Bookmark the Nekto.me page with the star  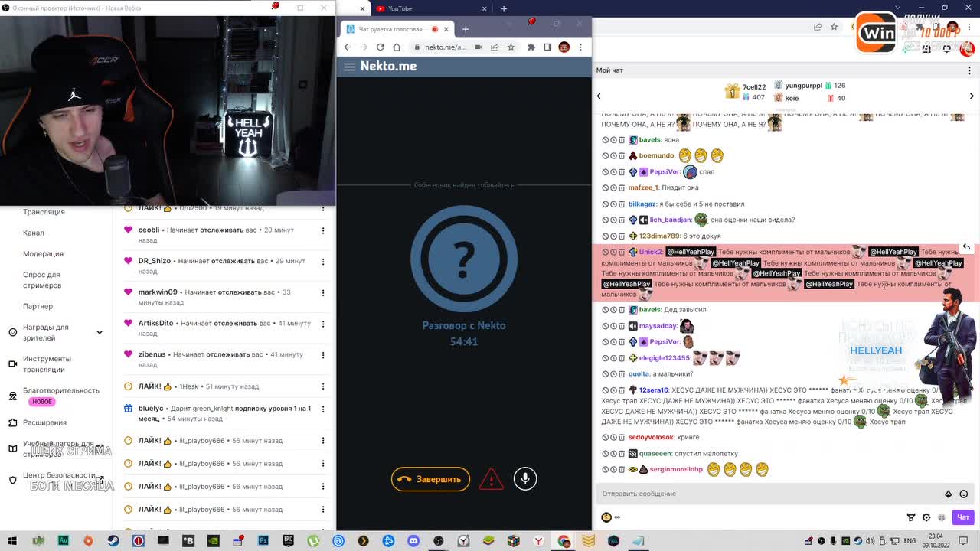[511, 47]
